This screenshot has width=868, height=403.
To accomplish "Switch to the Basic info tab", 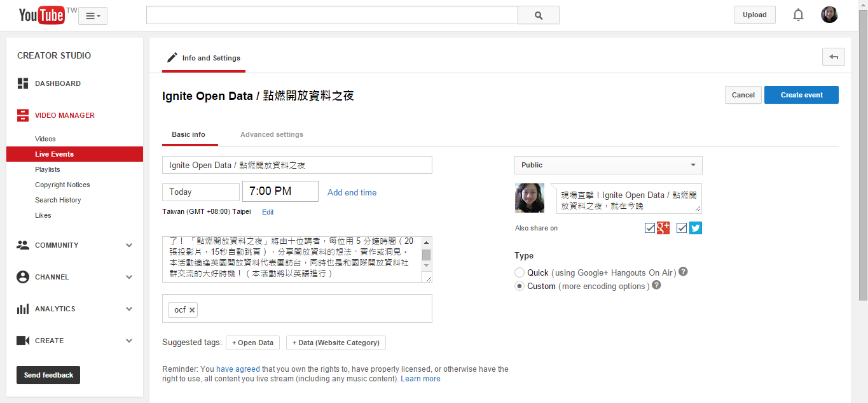I will [x=189, y=134].
